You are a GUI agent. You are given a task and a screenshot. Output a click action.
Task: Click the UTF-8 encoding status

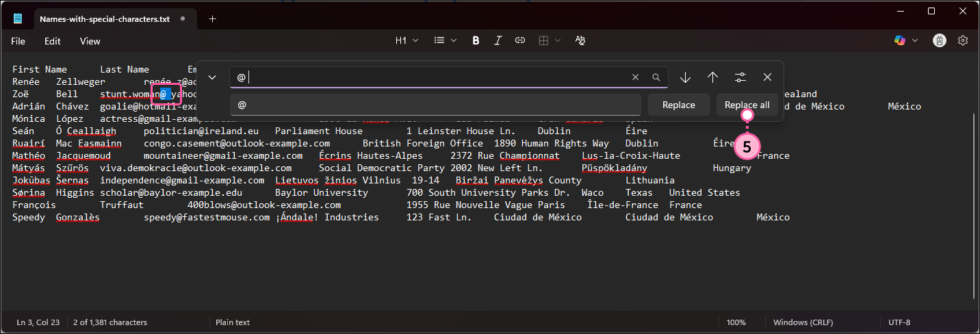pos(899,322)
